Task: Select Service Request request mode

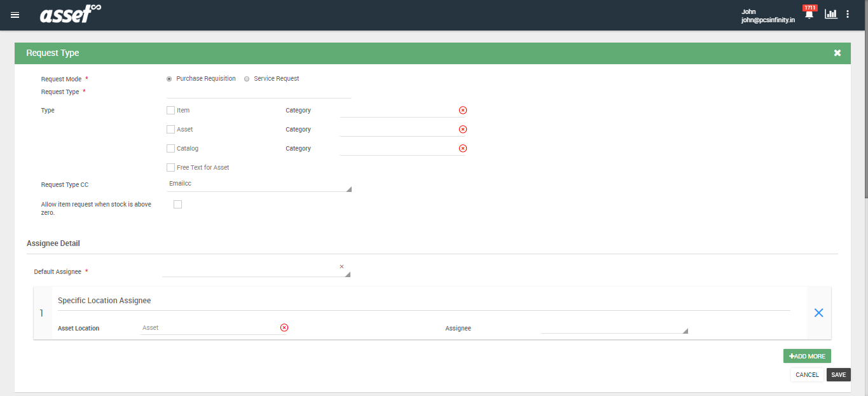Action: pos(247,79)
